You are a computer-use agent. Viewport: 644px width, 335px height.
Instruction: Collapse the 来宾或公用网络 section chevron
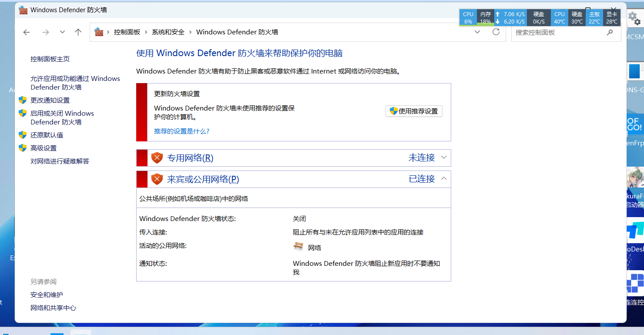(444, 178)
